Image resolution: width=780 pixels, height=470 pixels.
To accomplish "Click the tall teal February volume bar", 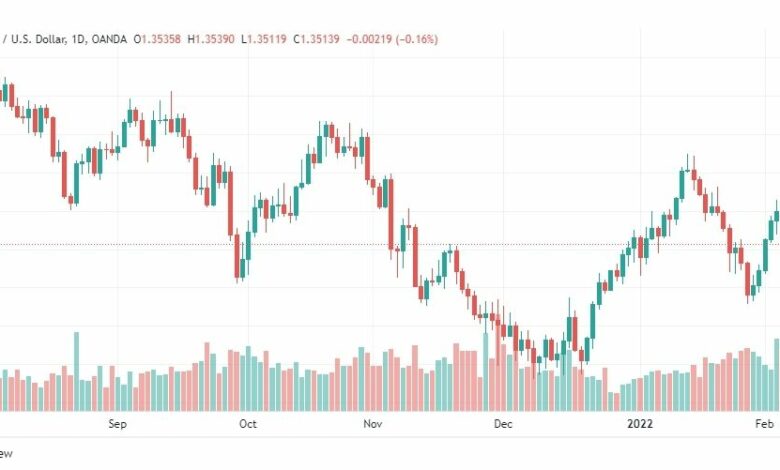I will pyautogui.click(x=777, y=375).
